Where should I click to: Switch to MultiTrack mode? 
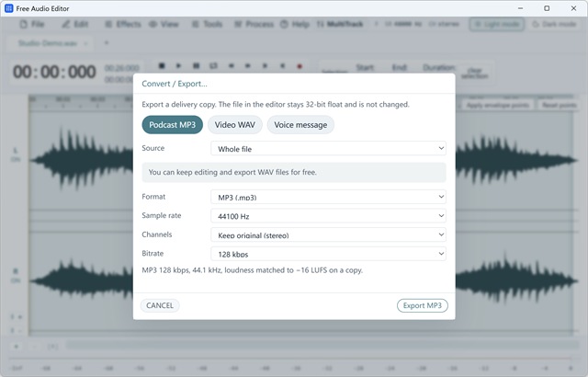coord(340,25)
